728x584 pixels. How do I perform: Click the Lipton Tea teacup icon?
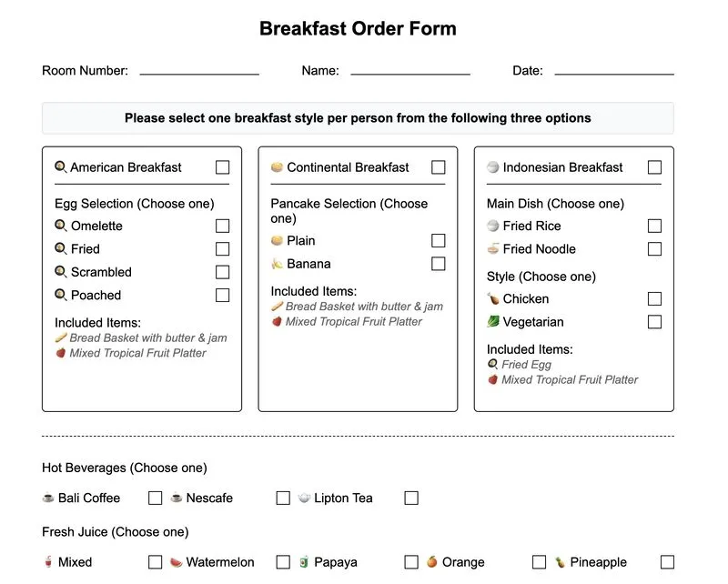pyautogui.click(x=304, y=498)
